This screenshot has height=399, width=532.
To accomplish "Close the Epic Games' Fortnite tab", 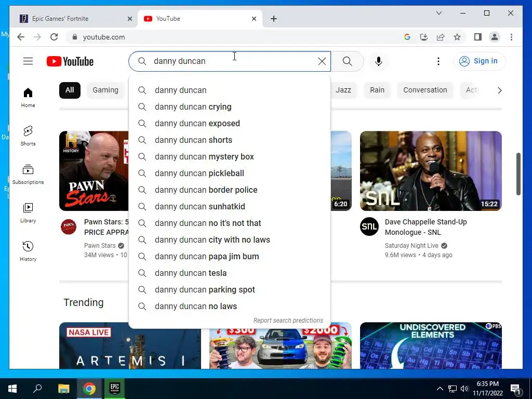I will pos(129,19).
